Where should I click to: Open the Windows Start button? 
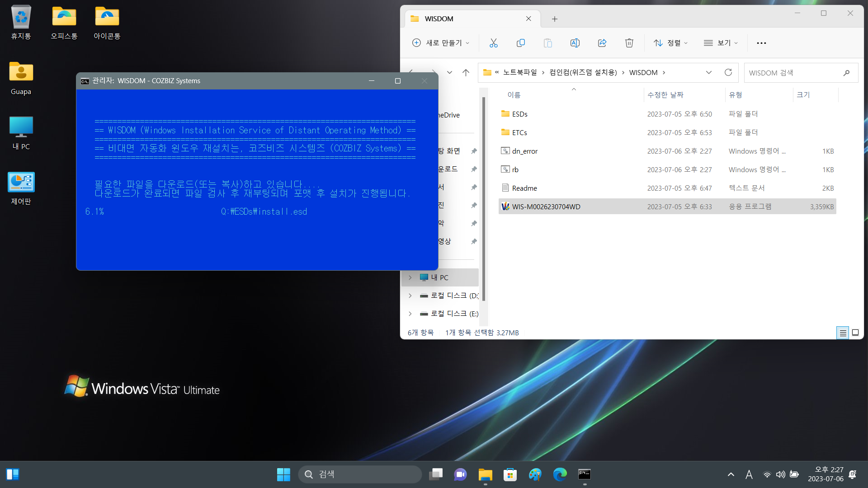pyautogui.click(x=283, y=474)
